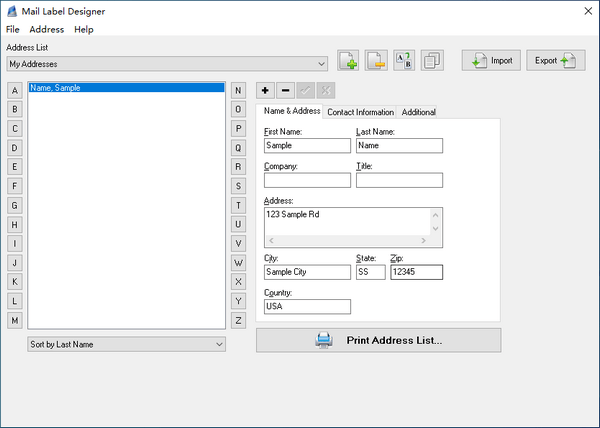Click the rename address list icon
This screenshot has width=600, height=428.
click(x=404, y=61)
